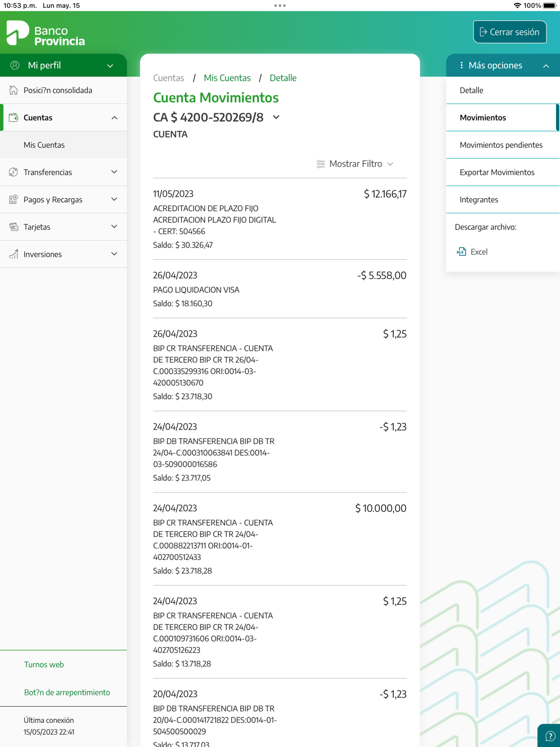
Task: Select the Movimientos option
Action: pyautogui.click(x=503, y=118)
